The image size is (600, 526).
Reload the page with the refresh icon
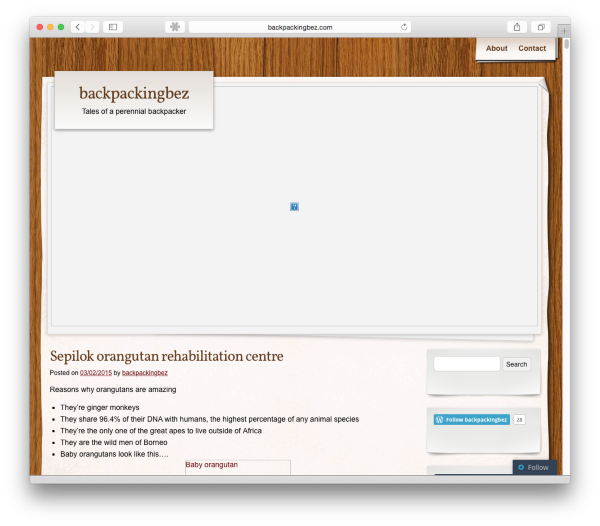click(x=404, y=27)
